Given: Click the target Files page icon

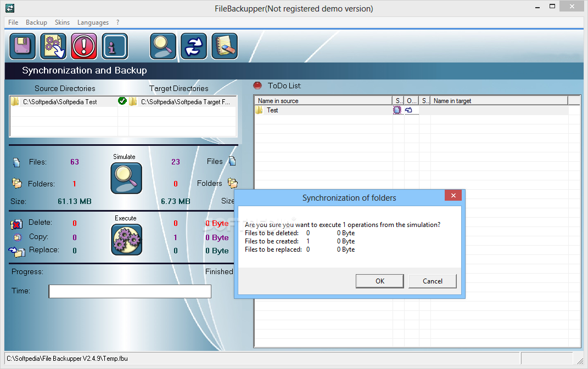Looking at the screenshot, I should [x=232, y=161].
